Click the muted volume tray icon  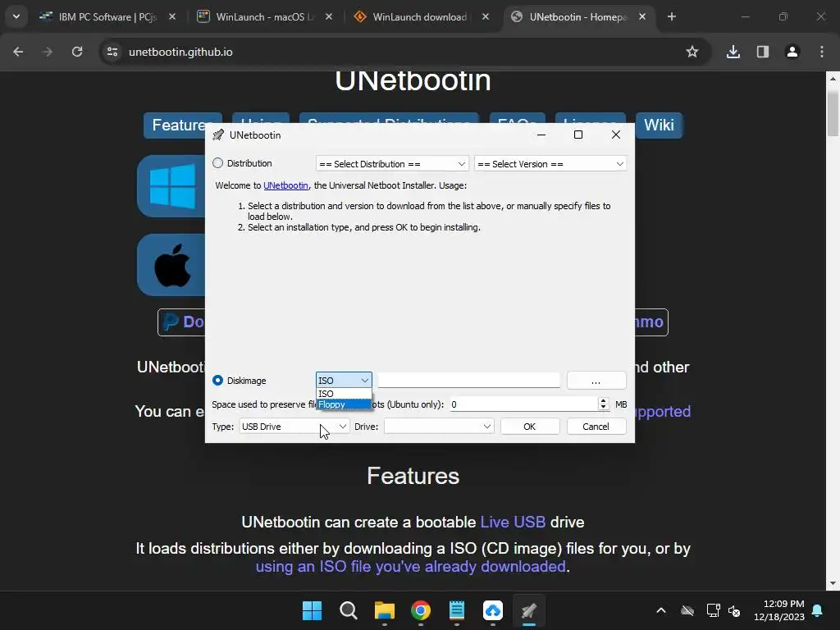click(734, 610)
